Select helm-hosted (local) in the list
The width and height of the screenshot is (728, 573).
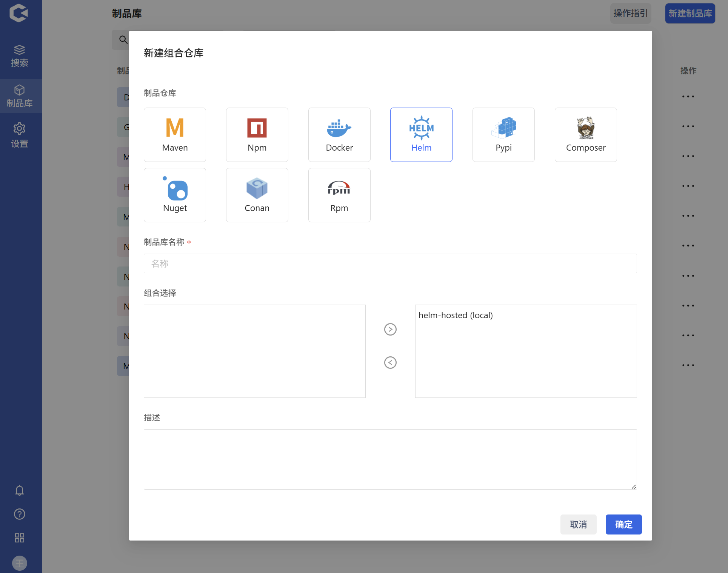(x=456, y=315)
